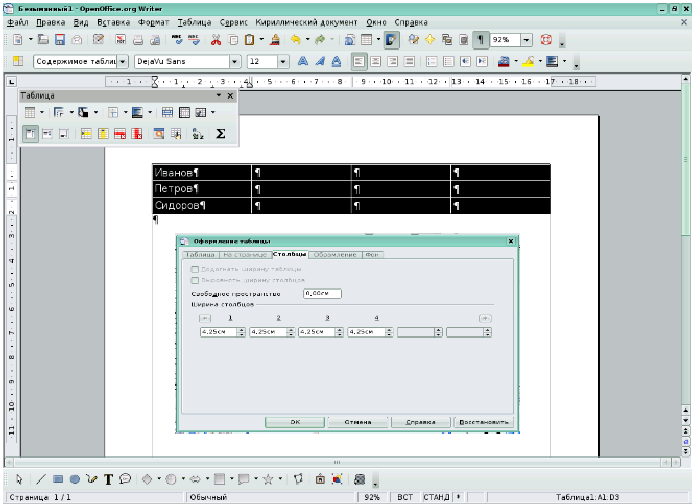Click the AutoFormat icon in Таблица toolbar
692x504 pixels.
(x=158, y=133)
